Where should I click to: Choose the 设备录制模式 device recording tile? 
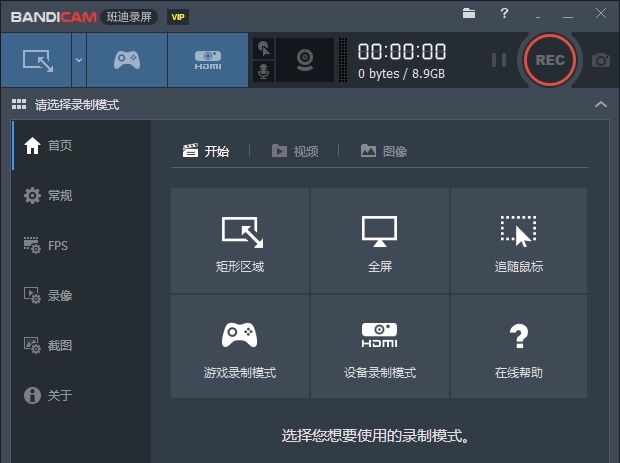point(380,346)
